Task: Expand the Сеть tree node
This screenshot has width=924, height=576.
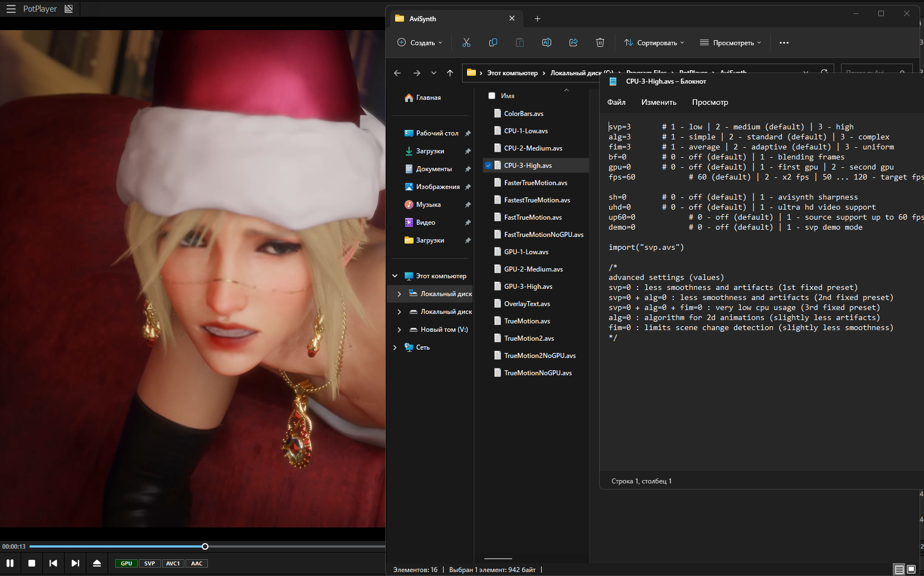Action: tap(395, 347)
